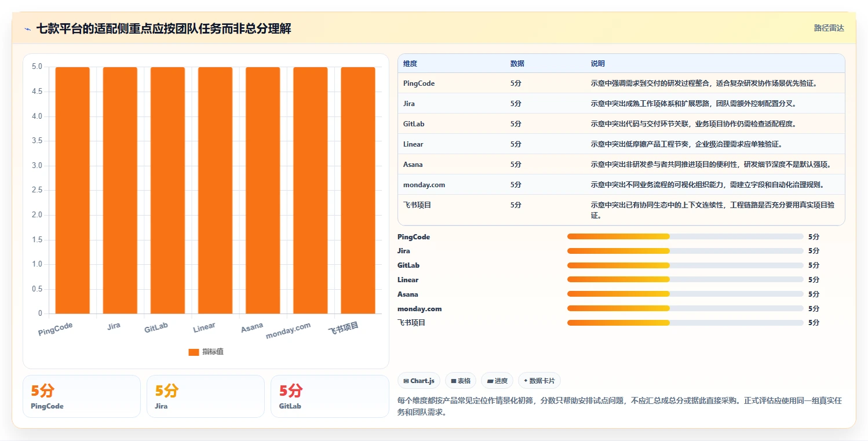This screenshot has width=868, height=441.
Task: Click the PingCode x-axis label
Action: [x=56, y=329]
